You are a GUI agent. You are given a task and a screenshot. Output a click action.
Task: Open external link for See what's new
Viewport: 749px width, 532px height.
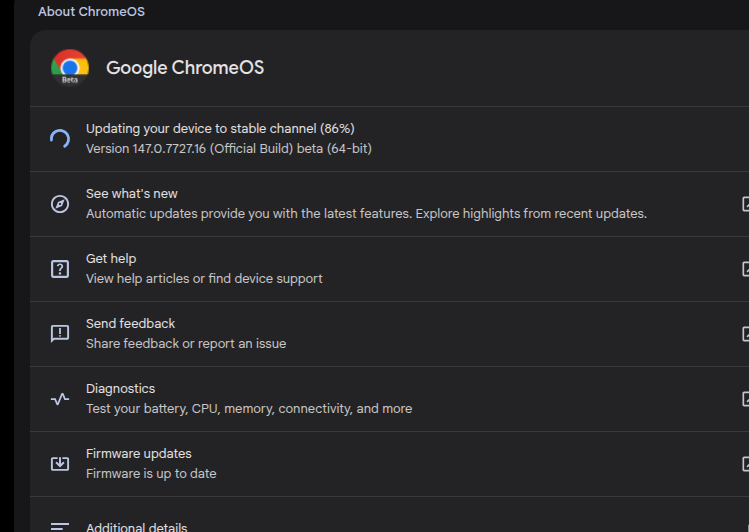pyautogui.click(x=744, y=204)
